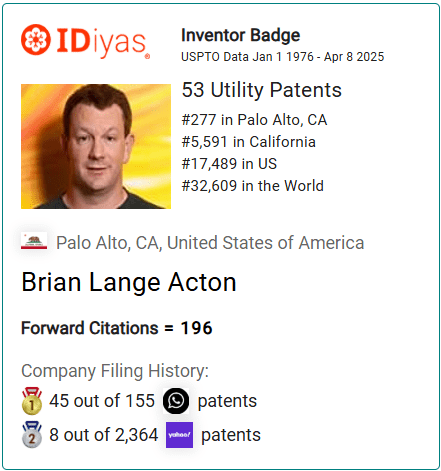Click the Company Filing History label

(x=115, y=371)
